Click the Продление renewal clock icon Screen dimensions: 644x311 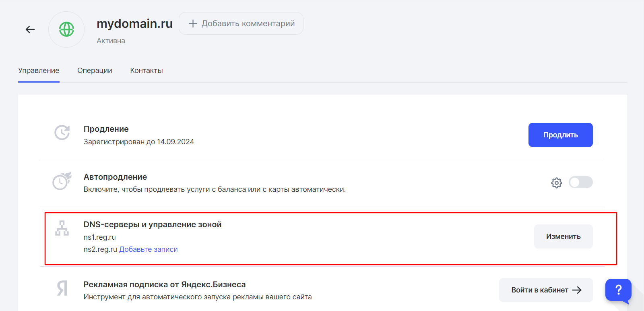pos(62,133)
